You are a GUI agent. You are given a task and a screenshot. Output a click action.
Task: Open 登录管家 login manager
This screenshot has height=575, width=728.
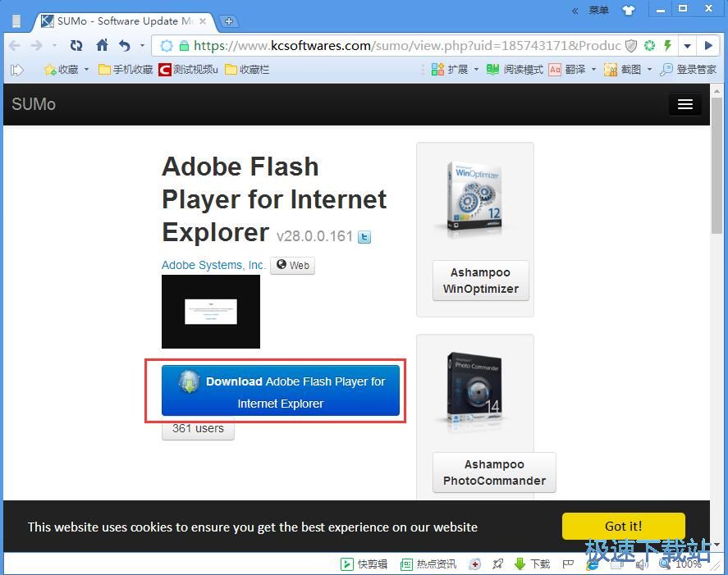pyautogui.click(x=688, y=70)
